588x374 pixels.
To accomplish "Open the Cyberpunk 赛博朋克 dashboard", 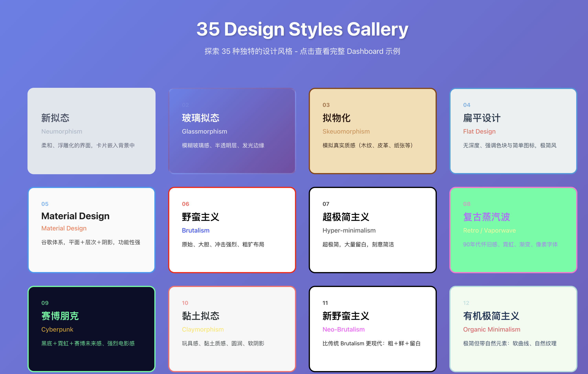I will point(92,329).
